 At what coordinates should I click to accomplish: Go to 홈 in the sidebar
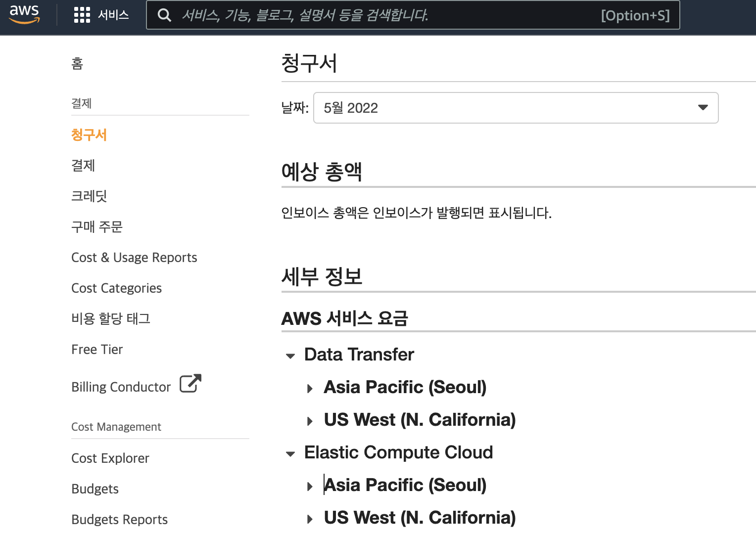pos(77,63)
